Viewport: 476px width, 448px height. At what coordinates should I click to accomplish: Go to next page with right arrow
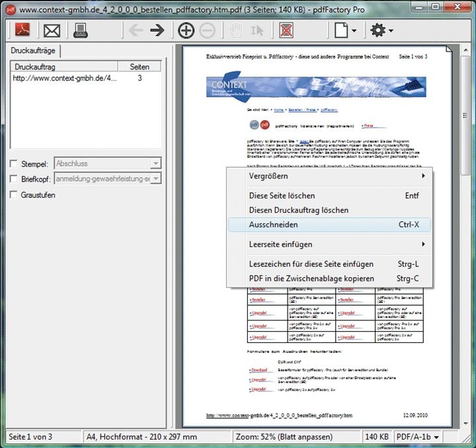click(157, 30)
